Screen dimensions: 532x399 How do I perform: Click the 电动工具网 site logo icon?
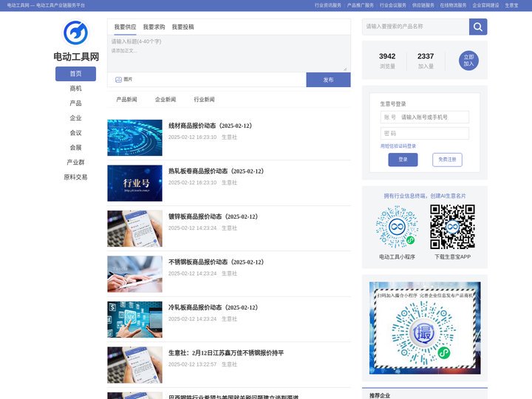coord(75,33)
